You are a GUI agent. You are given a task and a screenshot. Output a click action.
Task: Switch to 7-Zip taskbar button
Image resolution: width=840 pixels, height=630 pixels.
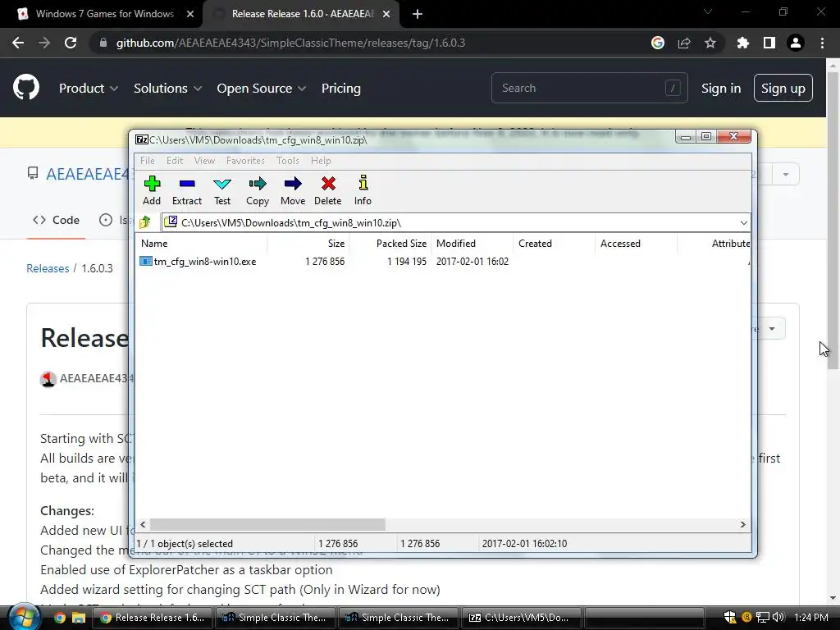click(x=522, y=618)
